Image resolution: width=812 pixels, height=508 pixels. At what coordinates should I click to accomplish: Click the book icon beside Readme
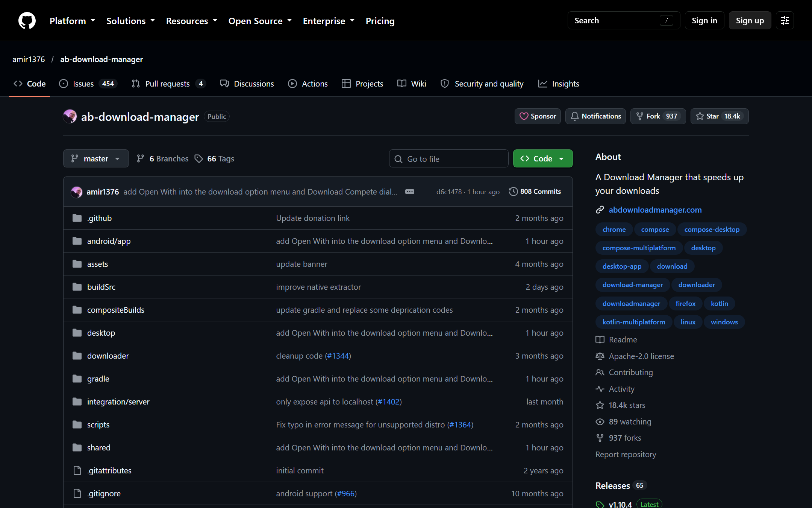[x=600, y=339]
